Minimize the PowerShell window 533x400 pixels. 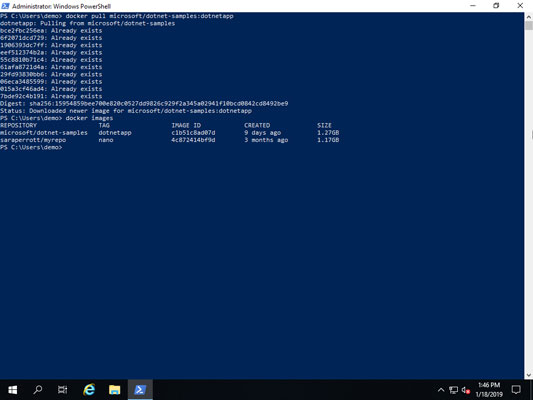tap(473, 6)
